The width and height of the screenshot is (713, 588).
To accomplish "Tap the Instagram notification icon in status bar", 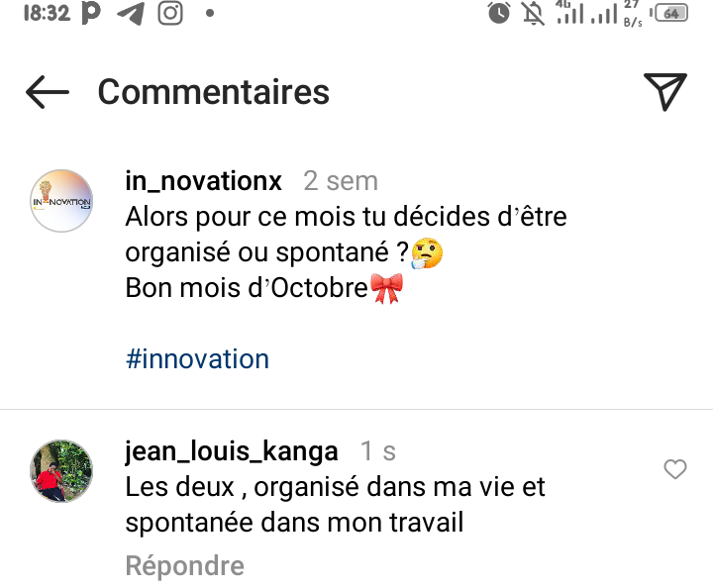I will (x=170, y=14).
